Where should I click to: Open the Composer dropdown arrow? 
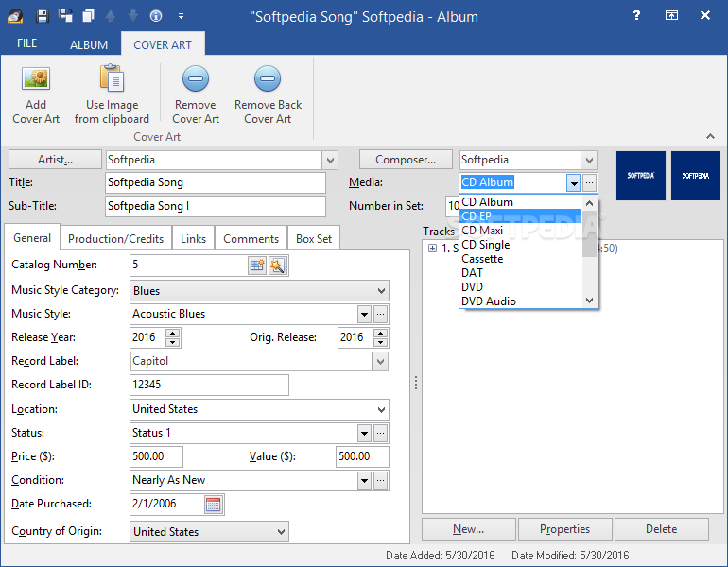(589, 160)
